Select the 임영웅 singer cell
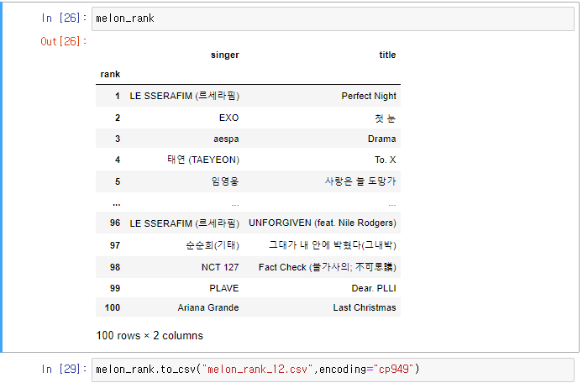The height and width of the screenshot is (383, 588). coord(225,181)
